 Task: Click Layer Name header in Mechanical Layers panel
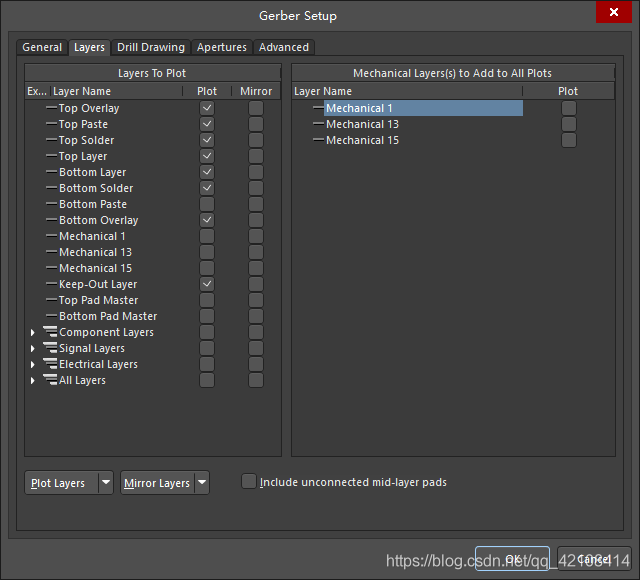407,91
